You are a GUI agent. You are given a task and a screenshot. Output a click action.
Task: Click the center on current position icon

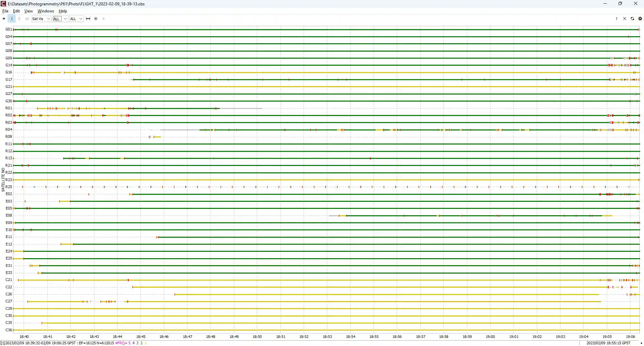(96, 19)
